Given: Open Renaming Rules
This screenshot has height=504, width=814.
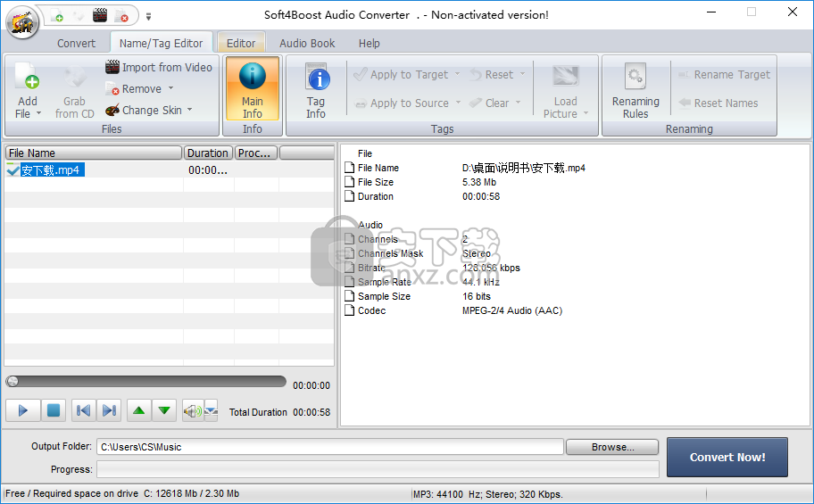Looking at the screenshot, I should pos(635,90).
